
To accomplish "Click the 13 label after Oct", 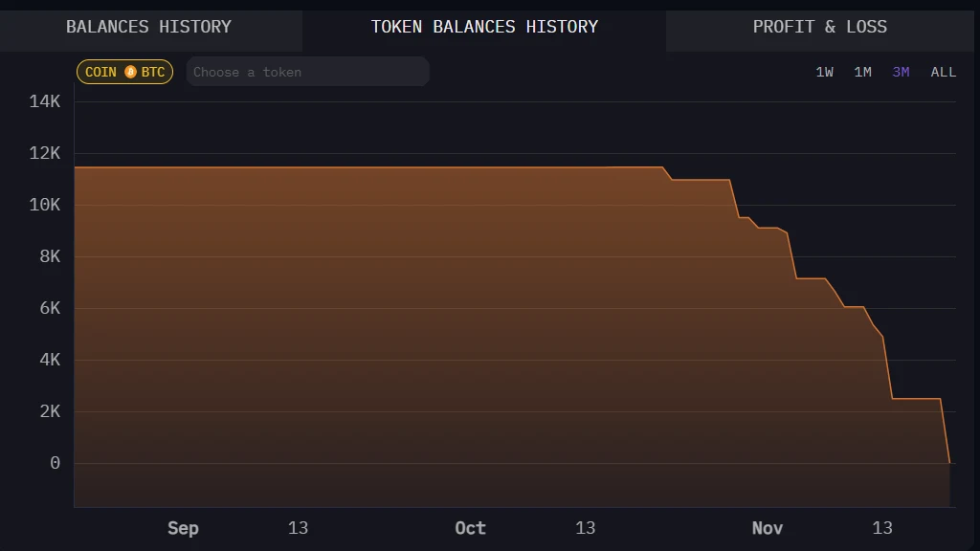I will 585,528.
